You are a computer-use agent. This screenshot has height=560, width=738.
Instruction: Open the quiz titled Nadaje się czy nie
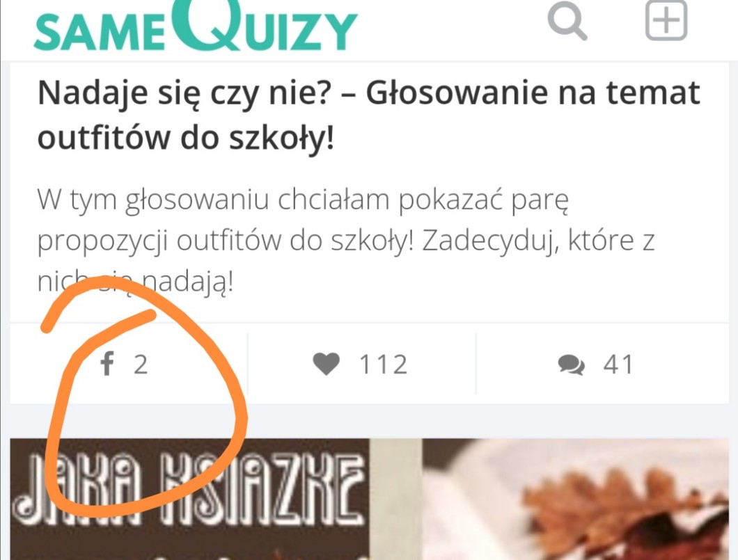click(368, 115)
